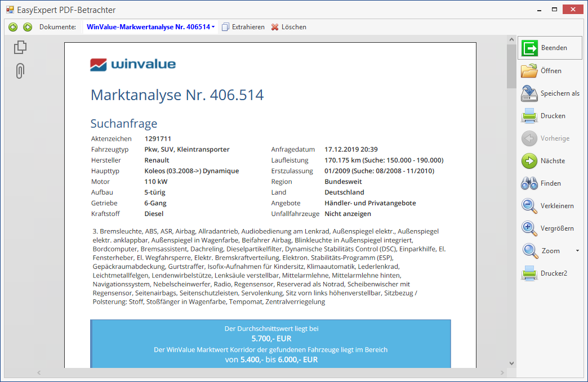The height and width of the screenshot is (382, 588).
Task: Close the EasyExpert PDF-Betrachter window
Action: click(573, 10)
